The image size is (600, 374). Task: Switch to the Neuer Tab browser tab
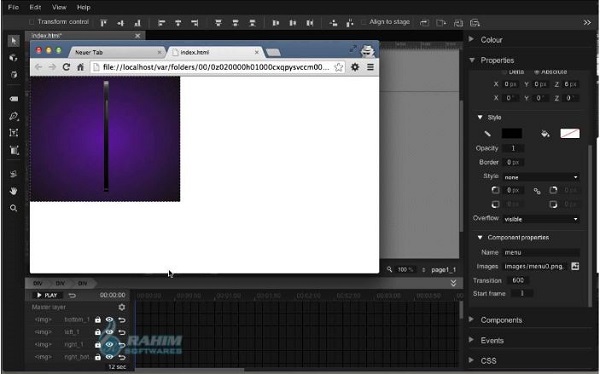116,52
